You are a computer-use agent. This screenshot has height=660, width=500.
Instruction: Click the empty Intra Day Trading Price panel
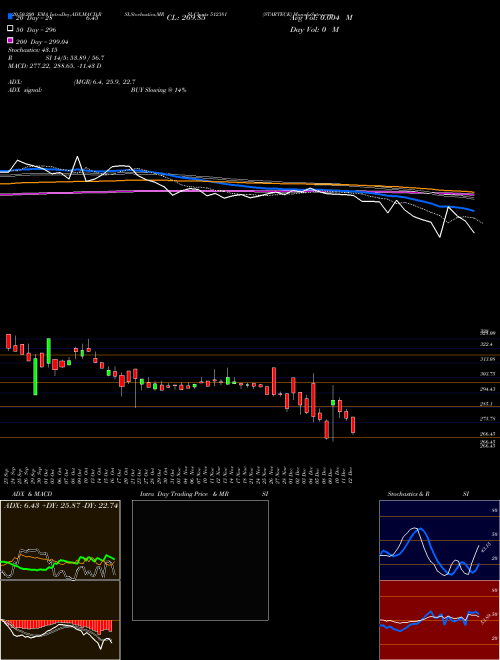tap(200, 560)
